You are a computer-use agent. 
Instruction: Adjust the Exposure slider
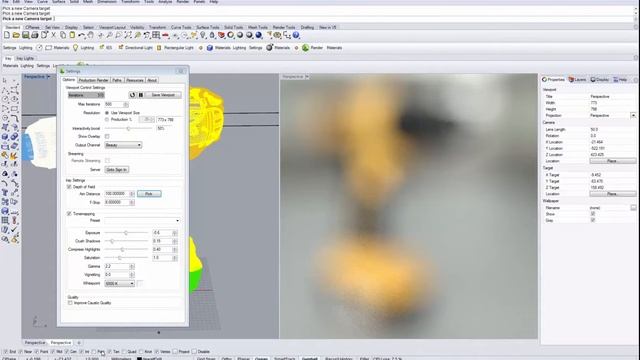coord(126,233)
